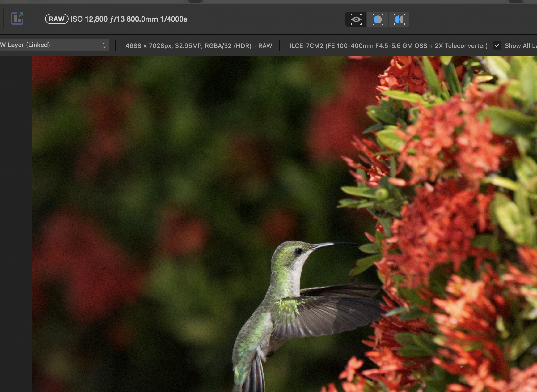The height and width of the screenshot is (392, 537).
Task: Switch to split before/after view mode
Action: [x=378, y=19]
